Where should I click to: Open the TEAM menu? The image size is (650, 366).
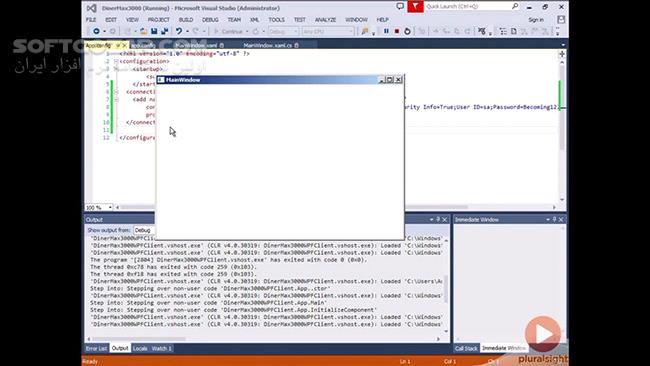[234, 19]
